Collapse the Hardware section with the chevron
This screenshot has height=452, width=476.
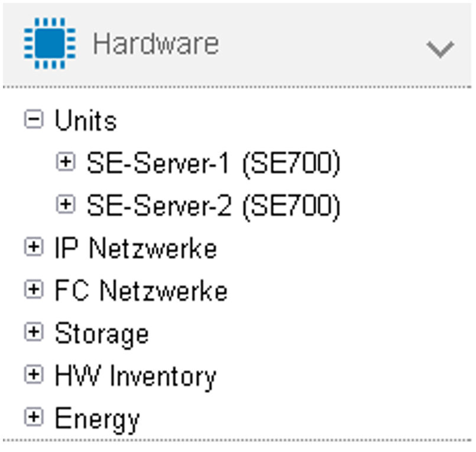[440, 49]
